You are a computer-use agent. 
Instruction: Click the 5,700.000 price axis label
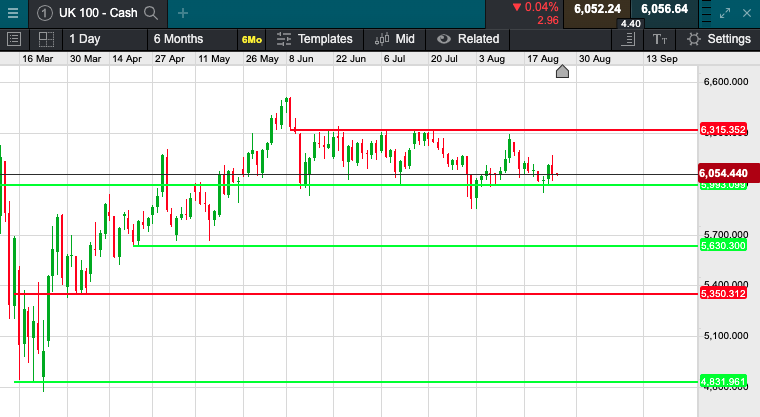point(726,235)
